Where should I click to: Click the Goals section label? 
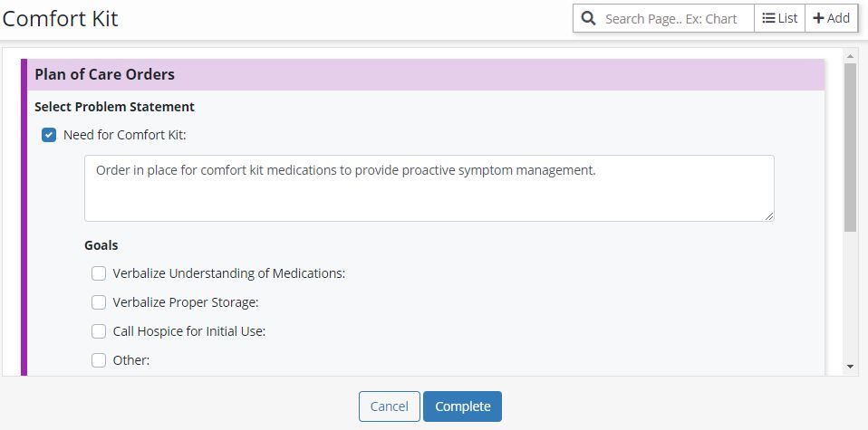[x=101, y=245]
